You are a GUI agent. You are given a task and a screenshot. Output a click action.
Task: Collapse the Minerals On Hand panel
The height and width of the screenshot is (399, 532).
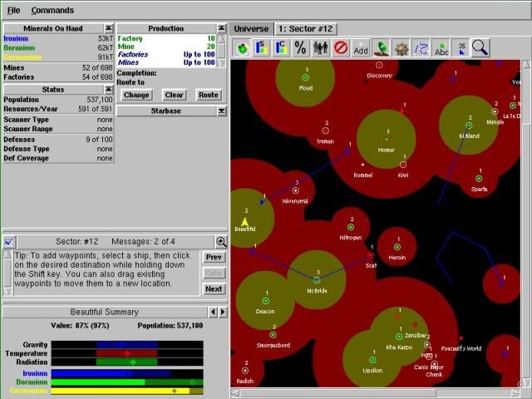coord(108,28)
